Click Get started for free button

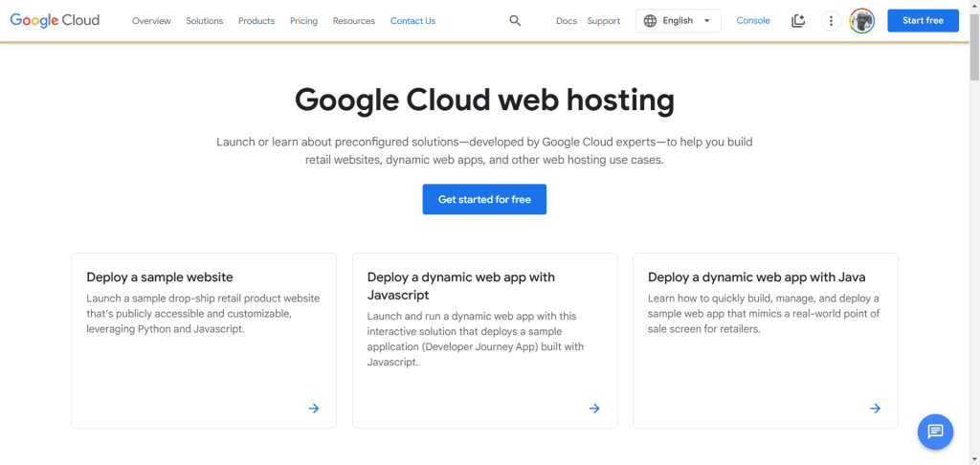tap(484, 199)
